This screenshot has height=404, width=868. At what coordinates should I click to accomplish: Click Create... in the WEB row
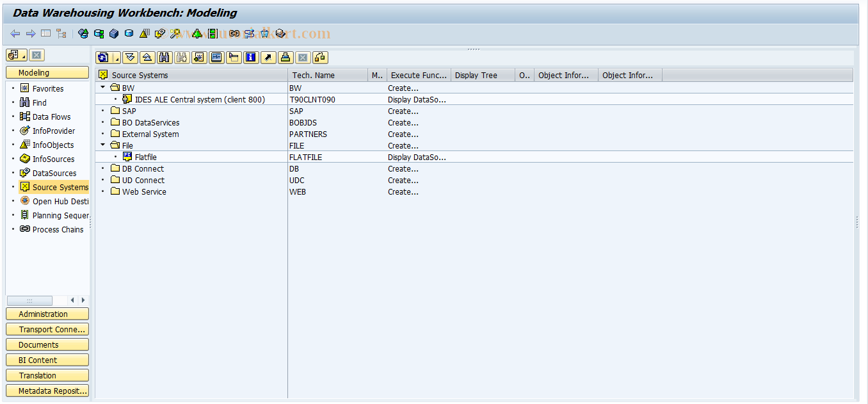click(403, 191)
